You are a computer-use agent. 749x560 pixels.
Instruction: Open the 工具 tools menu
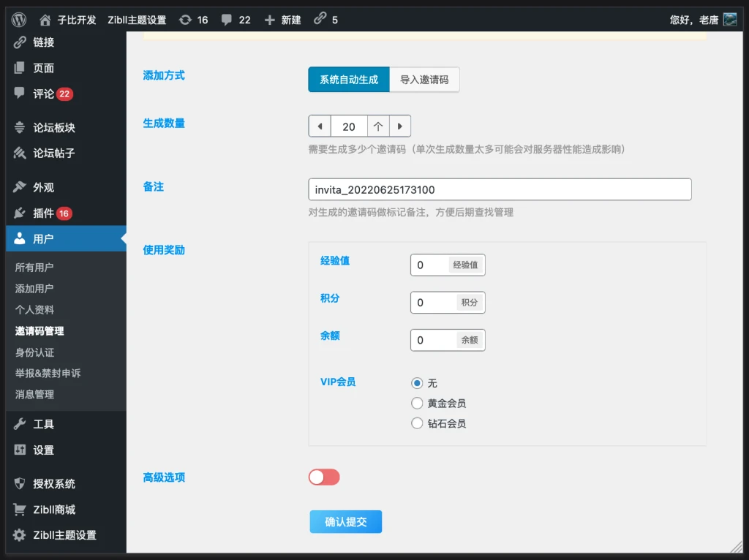pos(43,424)
